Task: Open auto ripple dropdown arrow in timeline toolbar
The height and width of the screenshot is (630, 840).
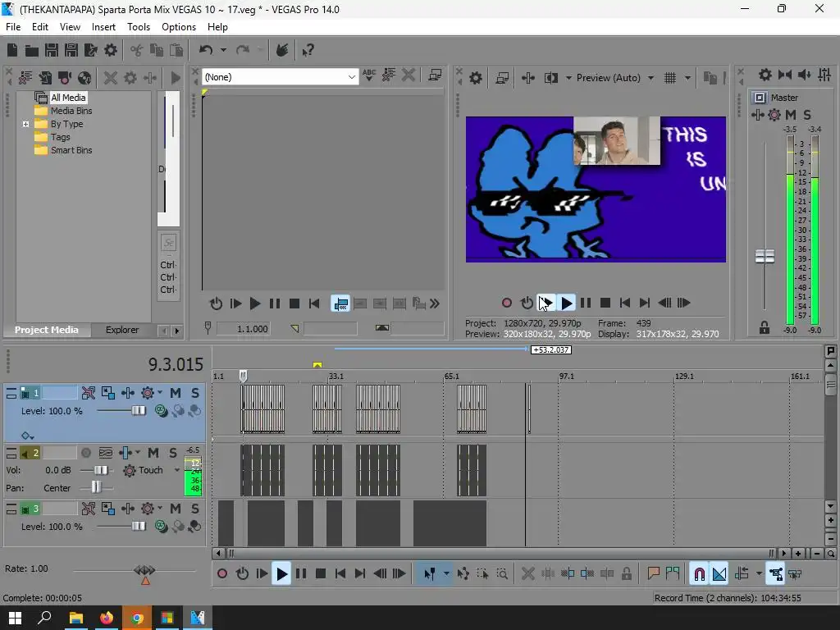Action: pyautogui.click(x=759, y=573)
